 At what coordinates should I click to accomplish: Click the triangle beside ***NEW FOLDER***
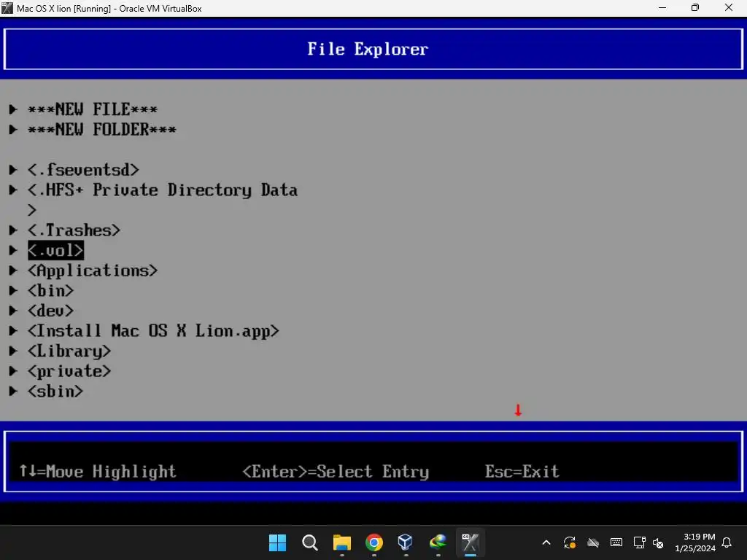tap(13, 130)
